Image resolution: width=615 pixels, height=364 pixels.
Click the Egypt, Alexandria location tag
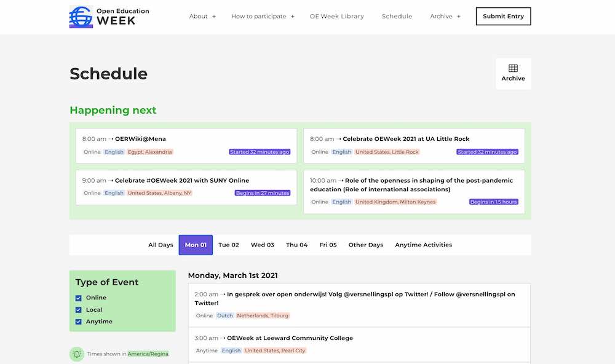(x=150, y=152)
